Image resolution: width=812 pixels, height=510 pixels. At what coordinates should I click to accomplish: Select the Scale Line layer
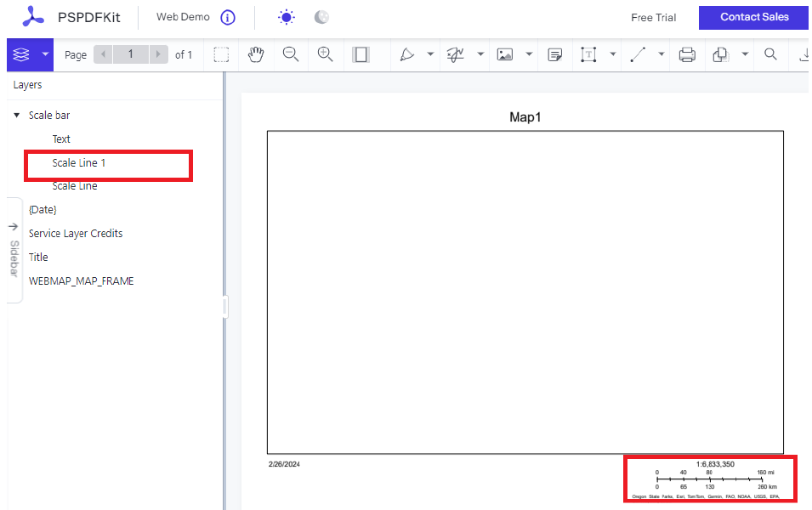[x=75, y=186]
